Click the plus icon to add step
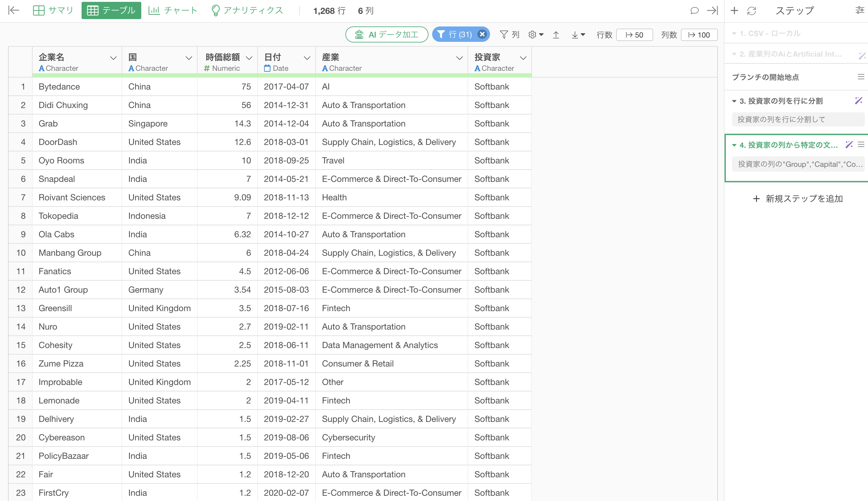Image resolution: width=868 pixels, height=501 pixels. click(734, 11)
